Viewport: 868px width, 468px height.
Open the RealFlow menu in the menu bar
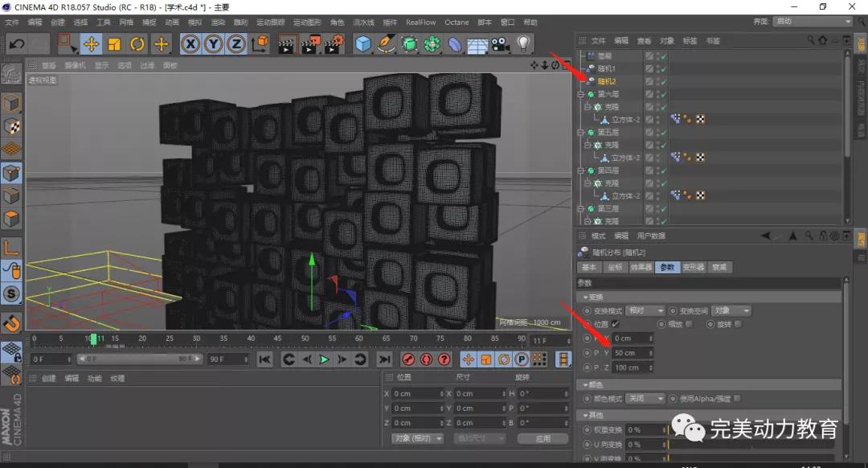tap(420, 23)
